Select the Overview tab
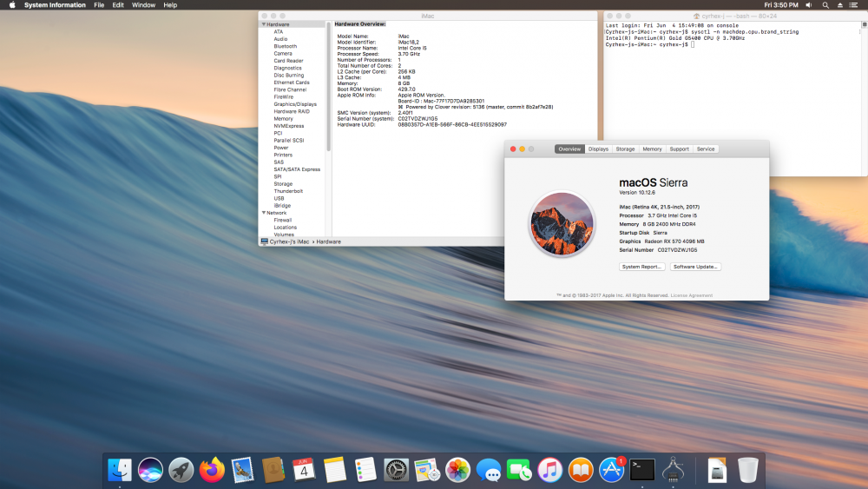The width and height of the screenshot is (868, 489). [x=569, y=149]
